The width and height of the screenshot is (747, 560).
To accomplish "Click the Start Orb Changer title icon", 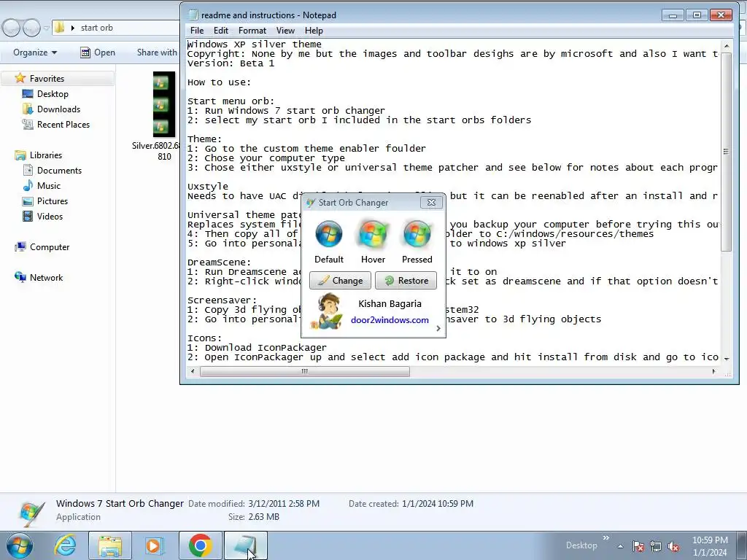I will [x=311, y=203].
